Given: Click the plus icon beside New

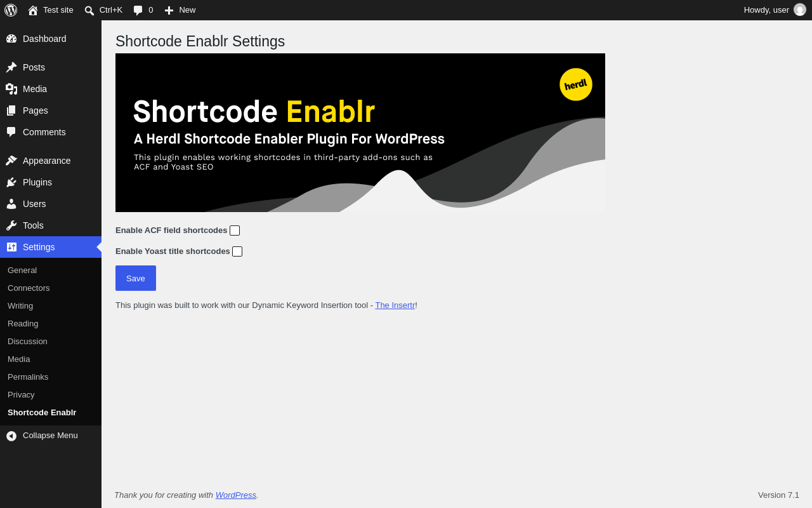Looking at the screenshot, I should [x=169, y=10].
